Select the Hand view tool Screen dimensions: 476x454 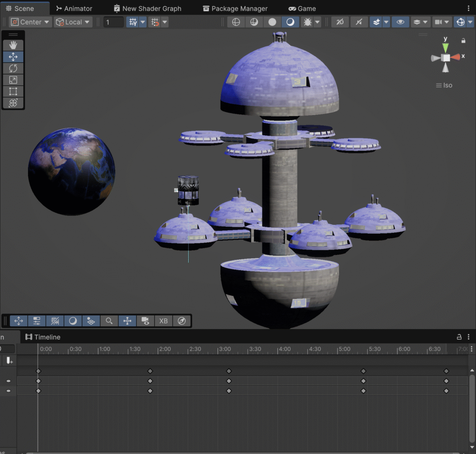click(13, 45)
